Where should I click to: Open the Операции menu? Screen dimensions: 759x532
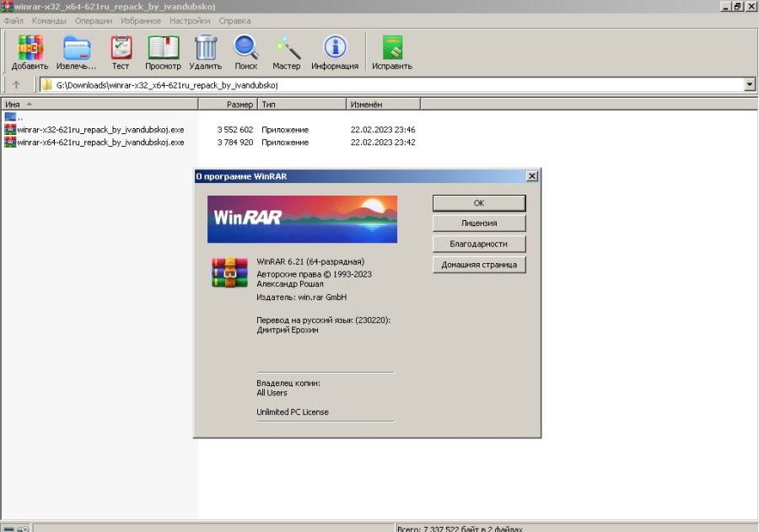94,21
